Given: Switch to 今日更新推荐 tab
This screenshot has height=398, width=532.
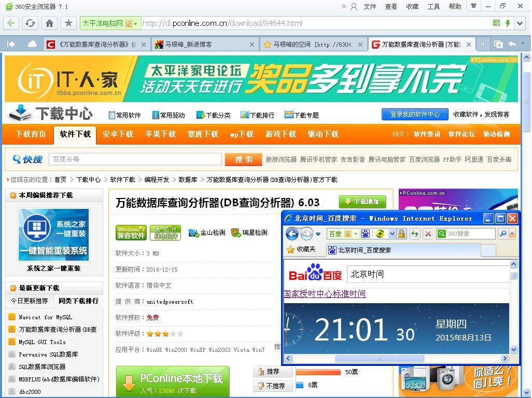Looking at the screenshot, I should point(29,301).
